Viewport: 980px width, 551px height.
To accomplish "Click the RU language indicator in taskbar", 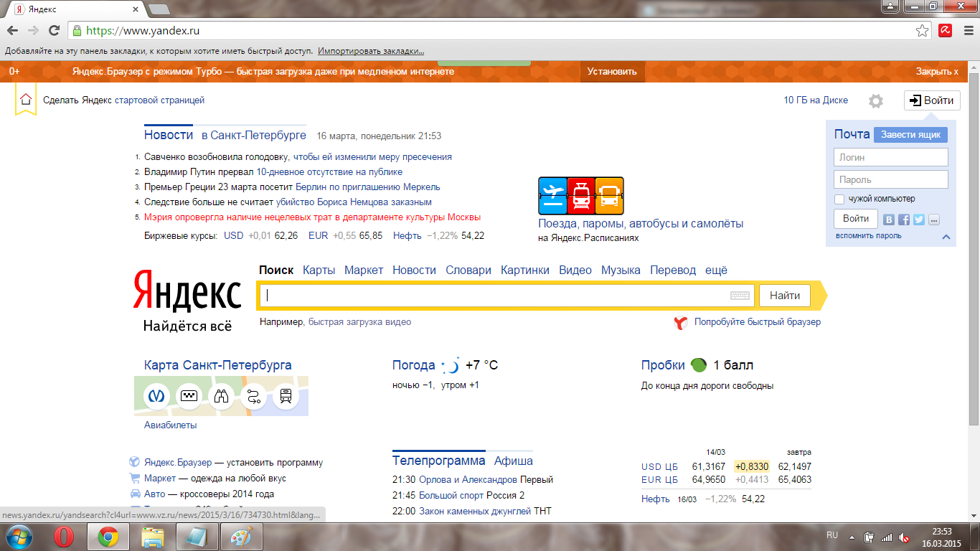I will pos(832,536).
